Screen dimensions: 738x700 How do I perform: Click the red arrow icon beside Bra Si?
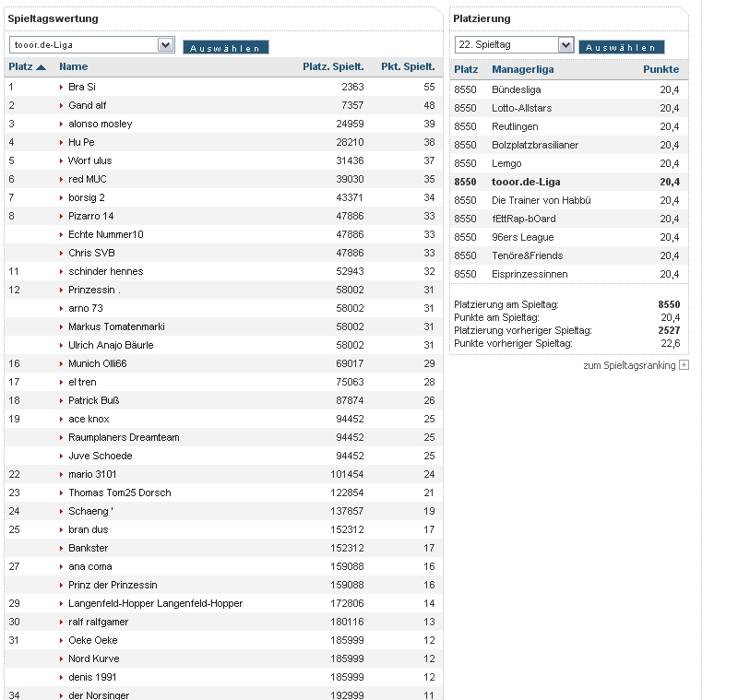(x=62, y=87)
